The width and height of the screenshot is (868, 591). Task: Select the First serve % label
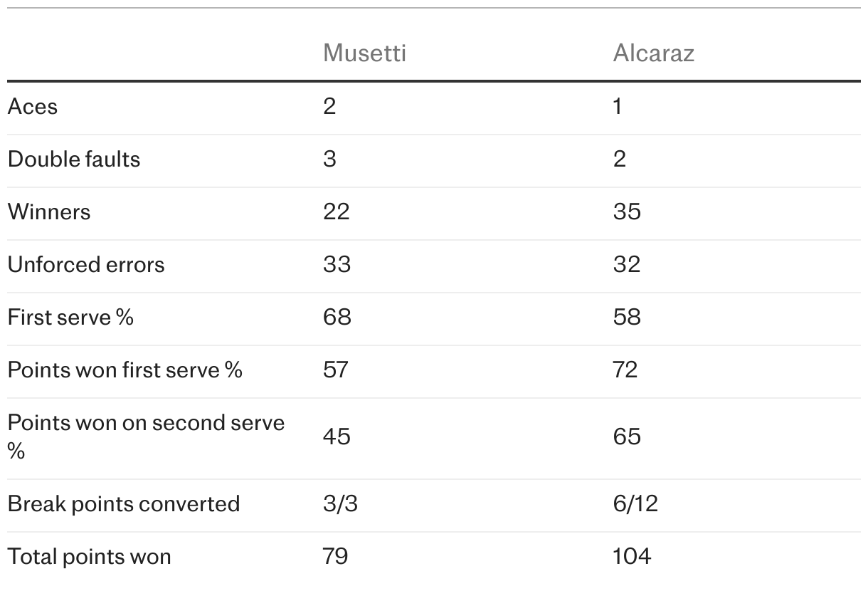pyautogui.click(x=70, y=318)
